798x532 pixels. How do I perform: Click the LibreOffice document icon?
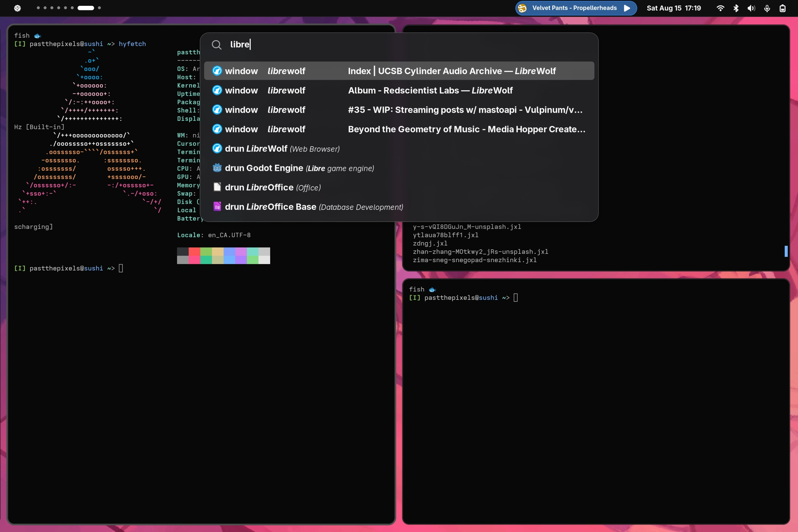217,187
